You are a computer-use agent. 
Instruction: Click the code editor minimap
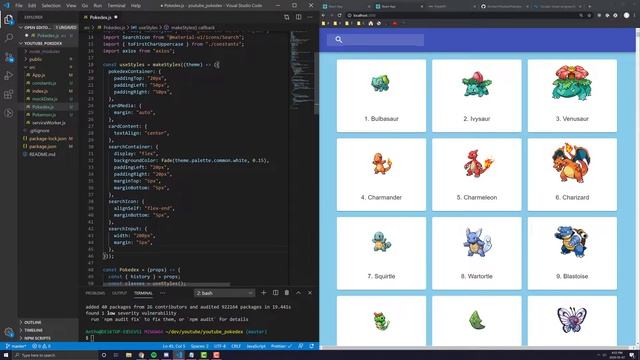click(301, 69)
